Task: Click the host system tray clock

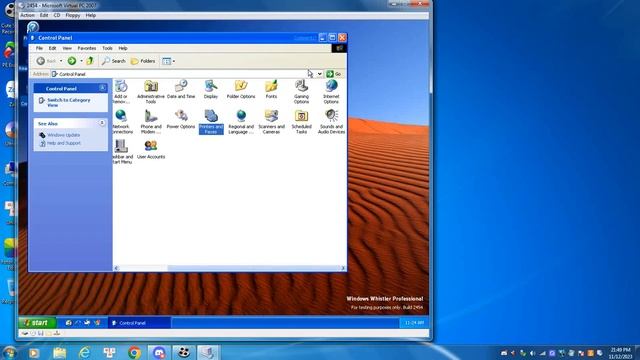Action: point(620,353)
